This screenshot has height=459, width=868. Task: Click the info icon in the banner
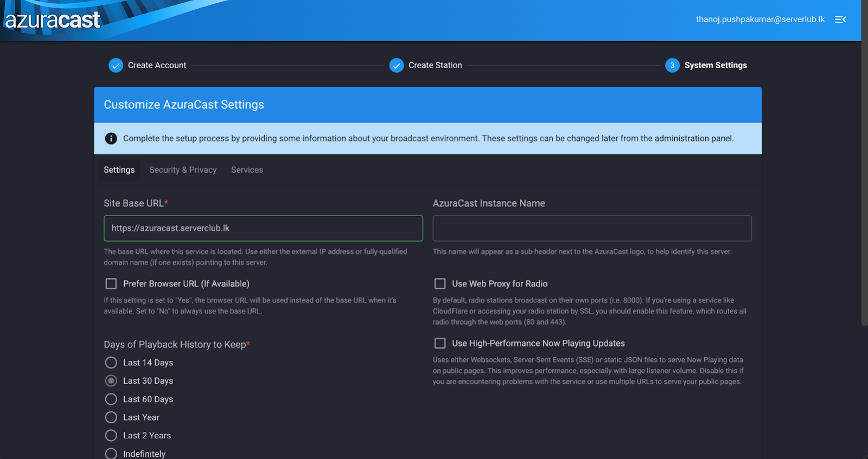coord(111,139)
